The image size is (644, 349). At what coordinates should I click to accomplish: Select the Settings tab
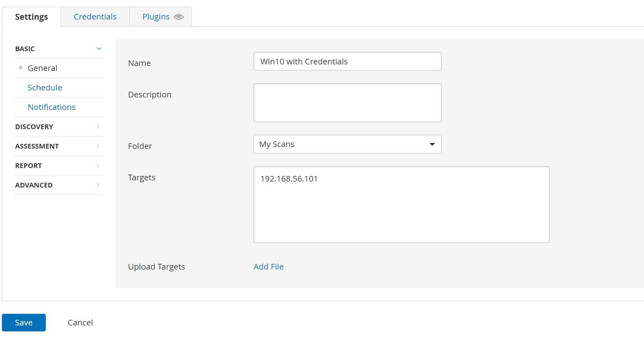(31, 17)
